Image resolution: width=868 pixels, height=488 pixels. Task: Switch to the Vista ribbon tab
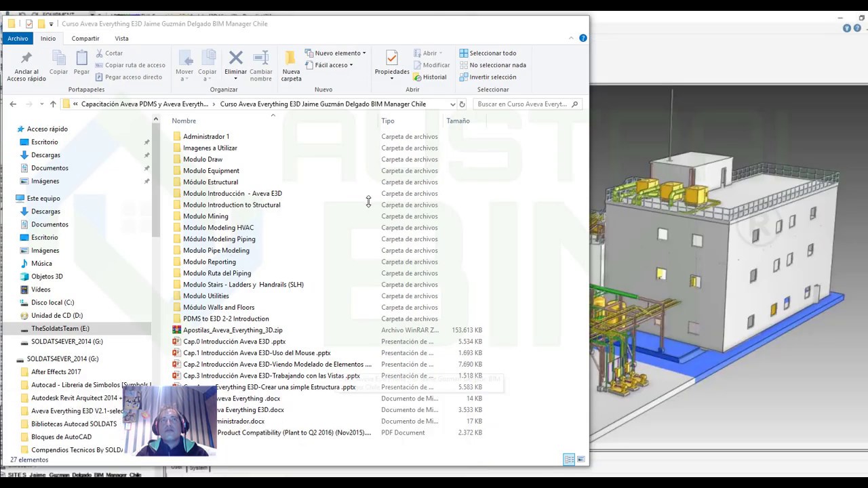(x=121, y=39)
